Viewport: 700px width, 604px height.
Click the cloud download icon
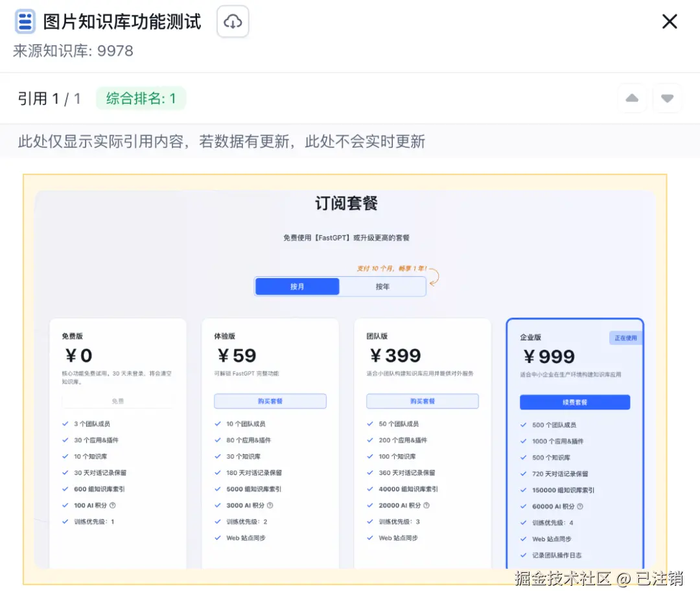tap(233, 21)
